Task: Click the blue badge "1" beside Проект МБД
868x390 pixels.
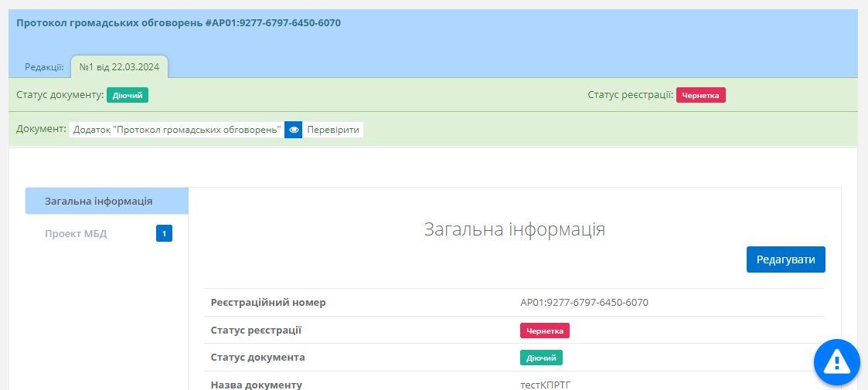Action: pos(164,233)
